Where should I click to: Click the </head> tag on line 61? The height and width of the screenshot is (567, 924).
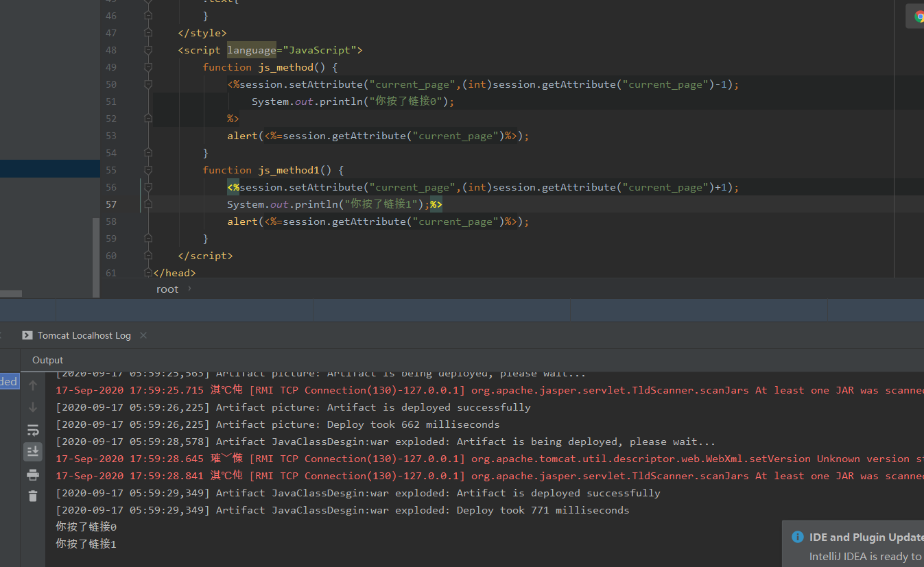tap(174, 273)
